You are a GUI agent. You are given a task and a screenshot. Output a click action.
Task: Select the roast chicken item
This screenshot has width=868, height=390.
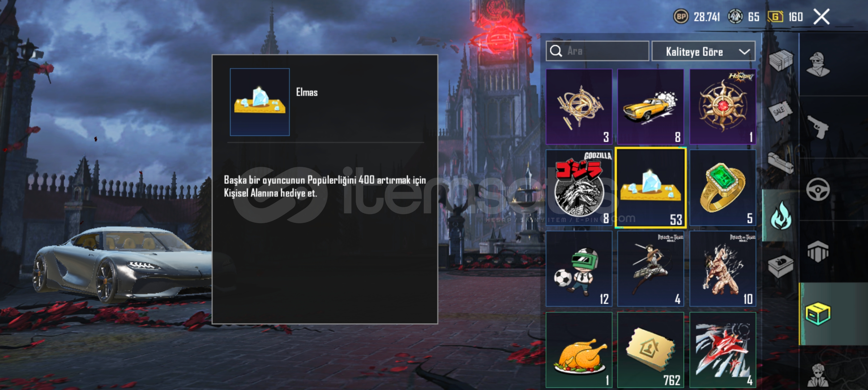(x=579, y=350)
